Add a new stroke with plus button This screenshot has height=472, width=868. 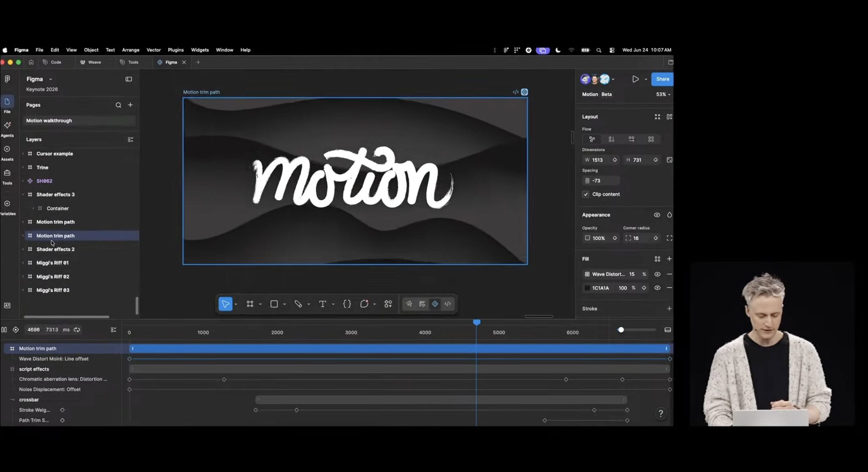point(669,308)
